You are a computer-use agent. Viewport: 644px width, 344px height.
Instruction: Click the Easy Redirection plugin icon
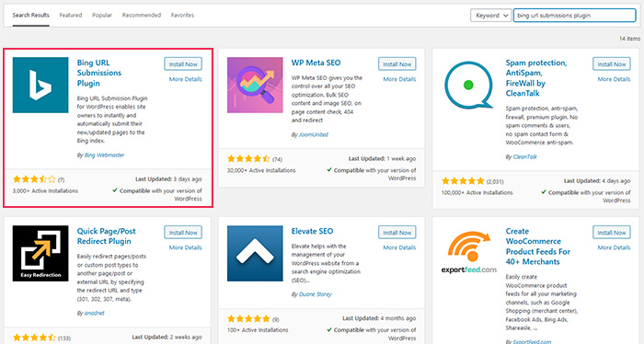(40, 253)
